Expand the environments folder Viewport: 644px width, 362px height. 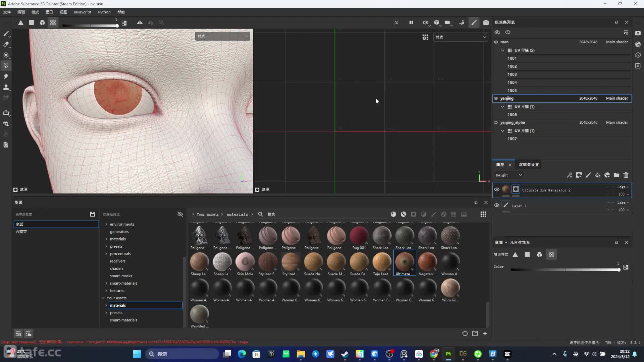[106, 224]
